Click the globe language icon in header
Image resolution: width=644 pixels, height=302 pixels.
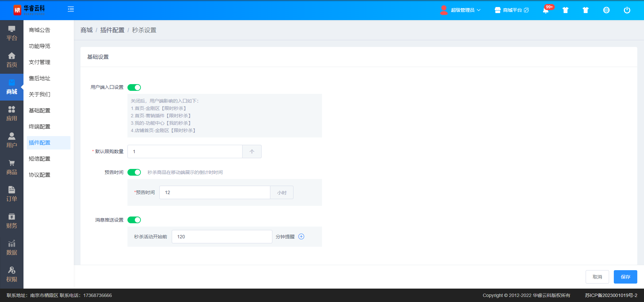pyautogui.click(x=606, y=10)
